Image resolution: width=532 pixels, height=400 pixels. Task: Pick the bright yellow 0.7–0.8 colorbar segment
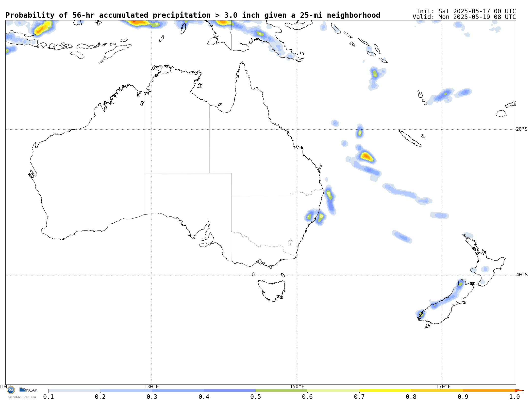tap(385, 390)
